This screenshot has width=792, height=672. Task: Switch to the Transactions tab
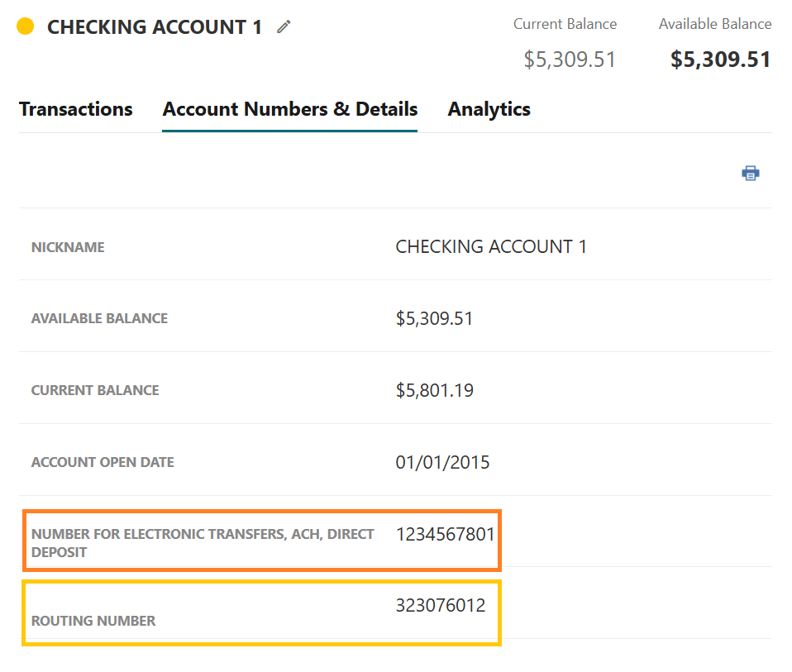click(x=75, y=109)
